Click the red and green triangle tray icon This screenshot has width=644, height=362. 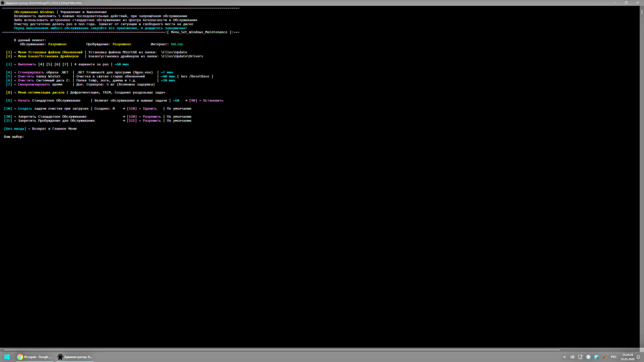click(604, 357)
